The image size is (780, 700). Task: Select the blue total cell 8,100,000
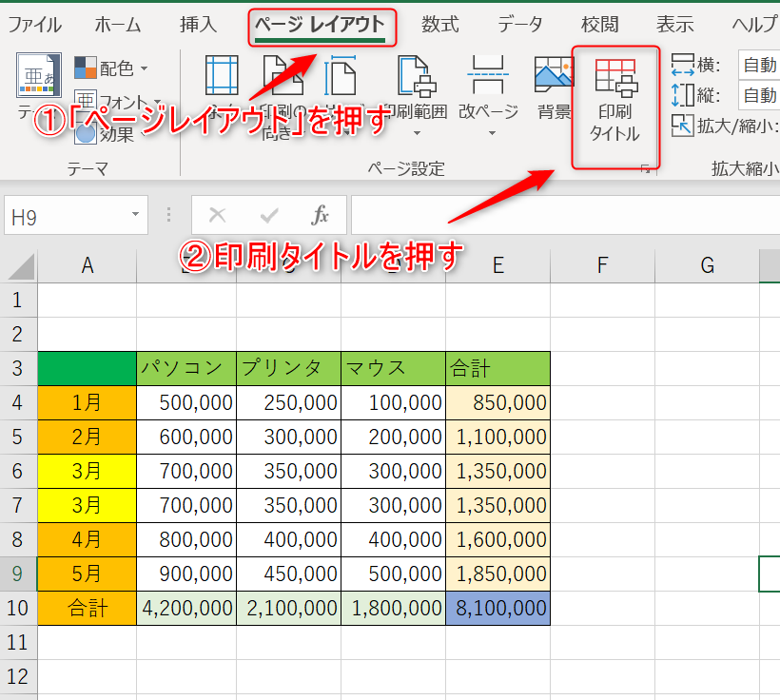point(497,609)
